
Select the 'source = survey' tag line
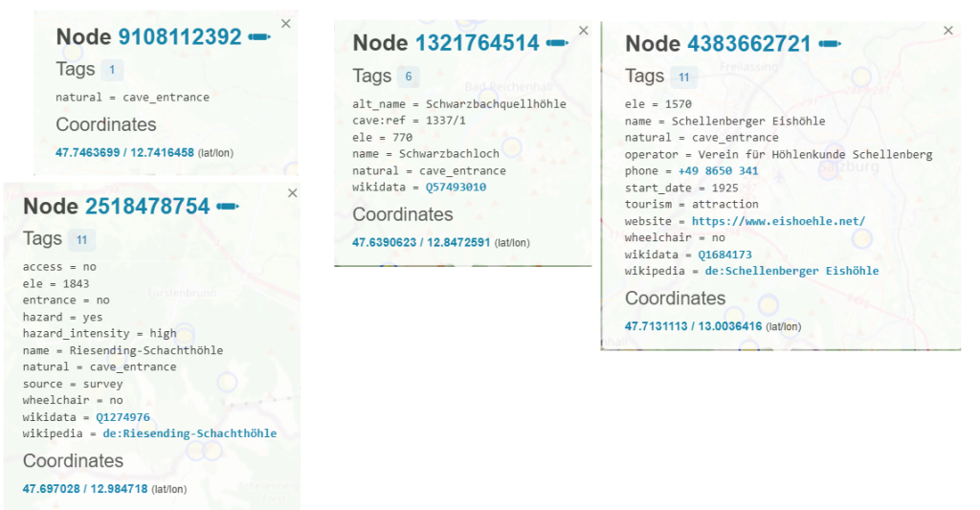coord(73,384)
